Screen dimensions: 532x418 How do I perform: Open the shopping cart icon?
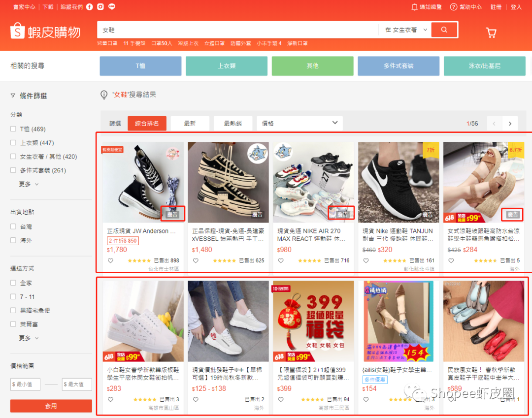(491, 32)
